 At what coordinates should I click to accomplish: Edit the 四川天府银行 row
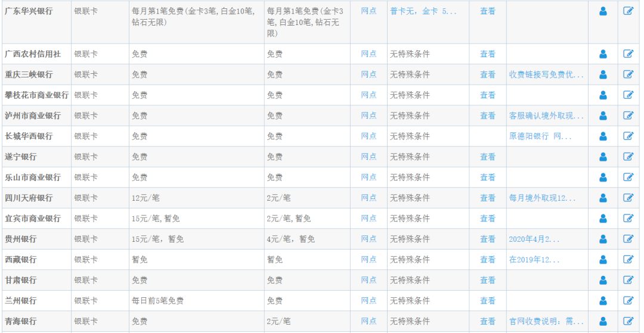628,198
